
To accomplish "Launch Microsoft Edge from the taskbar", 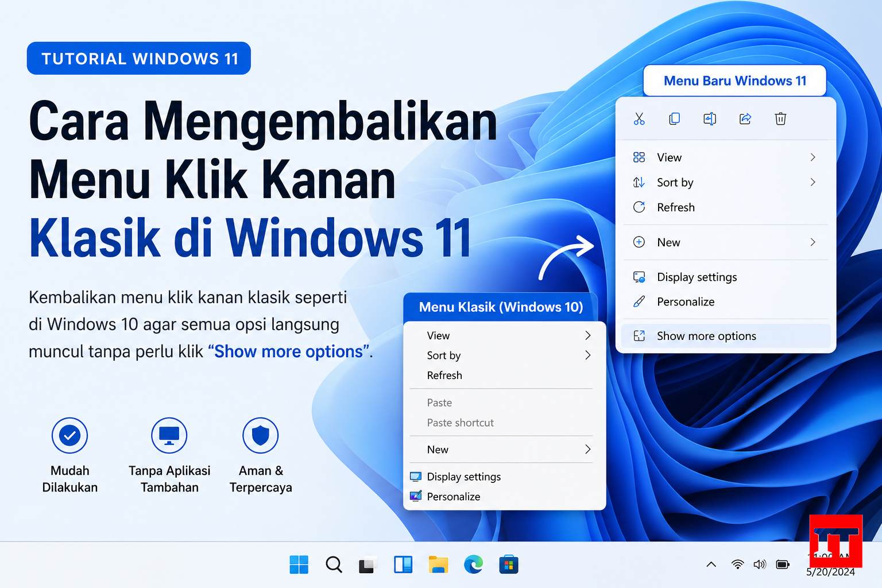I will (x=474, y=564).
